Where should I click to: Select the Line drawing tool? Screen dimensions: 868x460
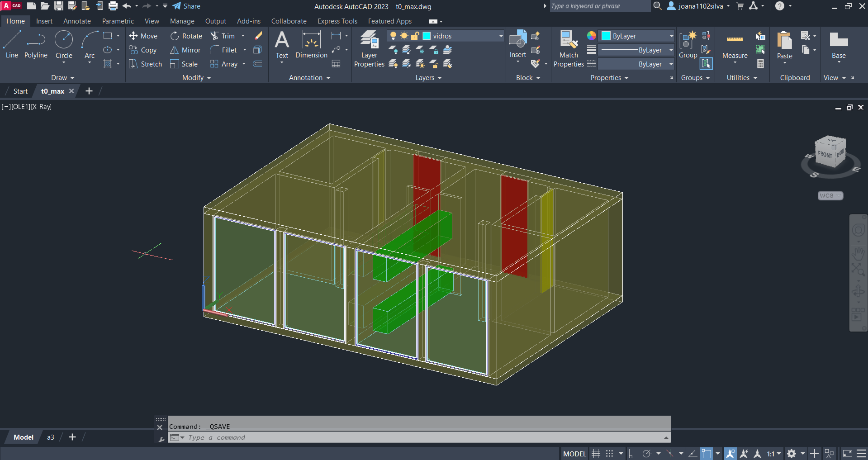[x=12, y=45]
